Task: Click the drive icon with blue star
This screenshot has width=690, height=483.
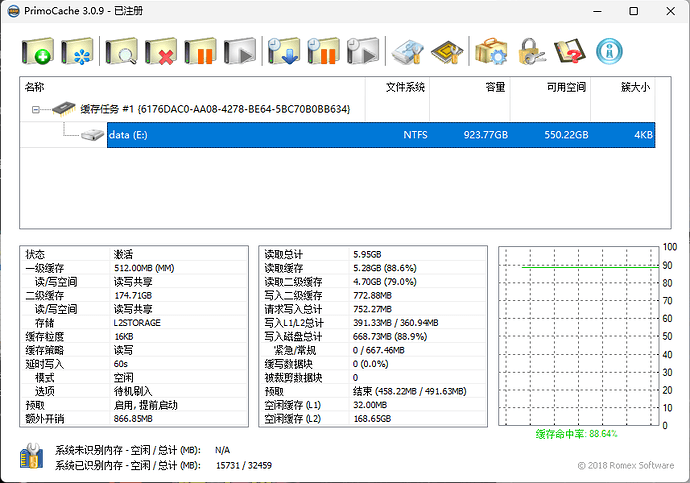Action: pyautogui.click(x=77, y=51)
